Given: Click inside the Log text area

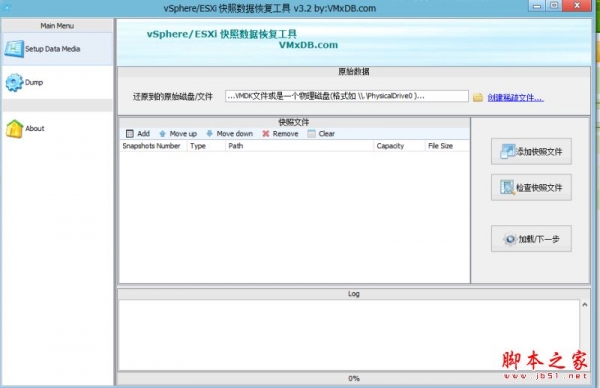Looking at the screenshot, I should [x=349, y=335].
